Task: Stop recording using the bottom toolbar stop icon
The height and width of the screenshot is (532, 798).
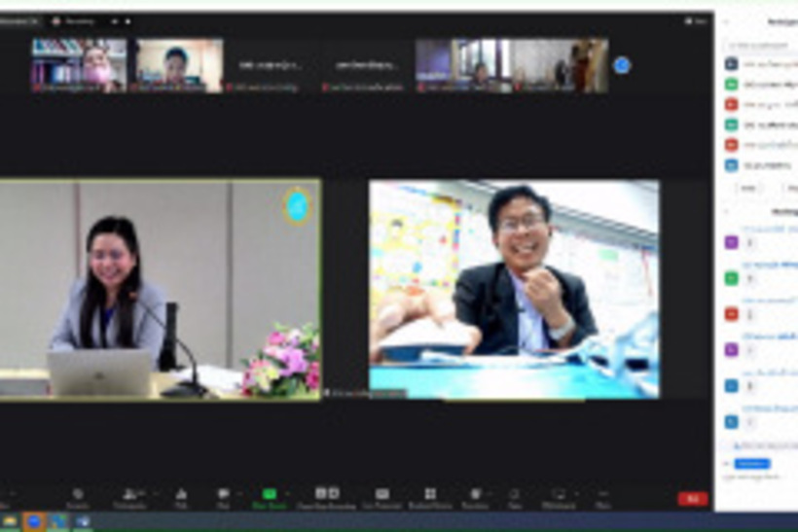Action: [334, 493]
